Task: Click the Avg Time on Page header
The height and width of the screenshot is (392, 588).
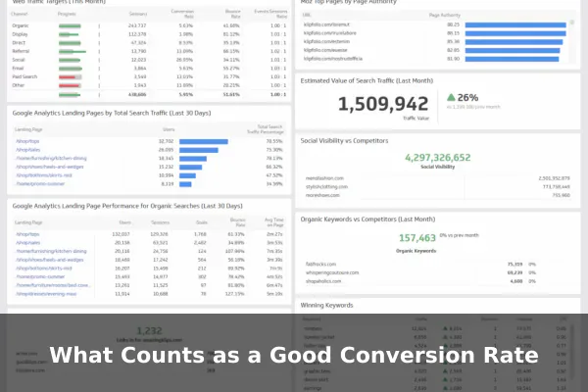Action: [x=274, y=222]
